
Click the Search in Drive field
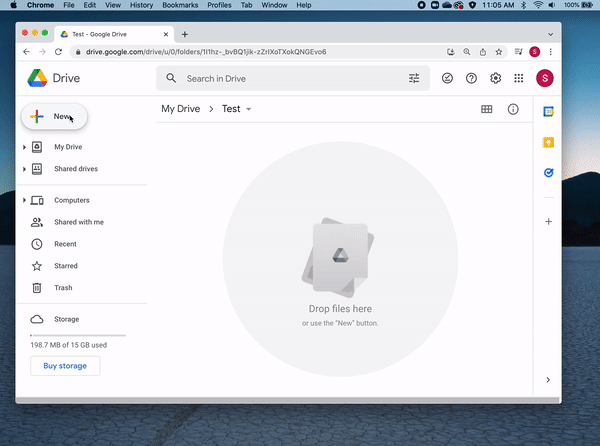[293, 78]
